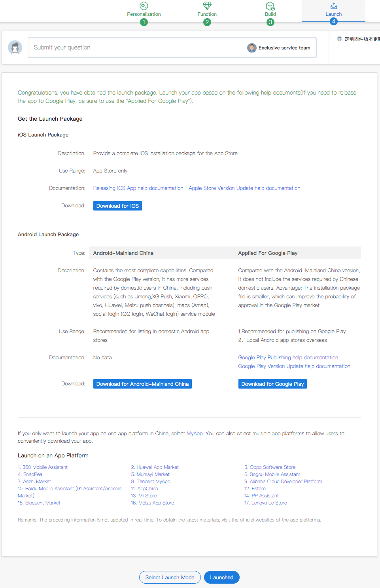The height and width of the screenshot is (588, 380).
Task: Click the support assistant avatar icon
Action: tap(15, 47)
